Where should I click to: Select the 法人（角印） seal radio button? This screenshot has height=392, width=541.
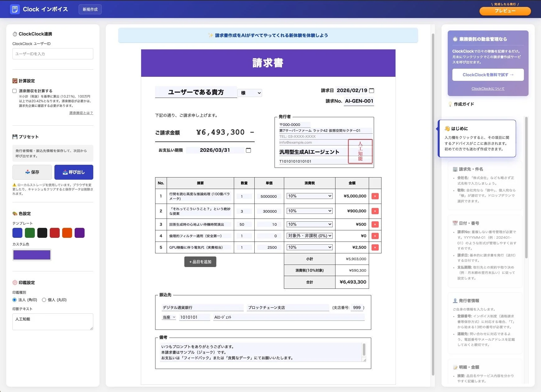(14, 300)
